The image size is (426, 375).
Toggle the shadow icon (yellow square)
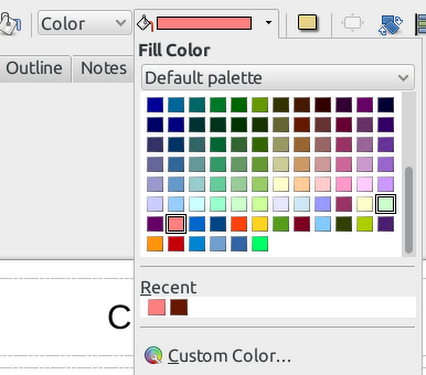(307, 23)
